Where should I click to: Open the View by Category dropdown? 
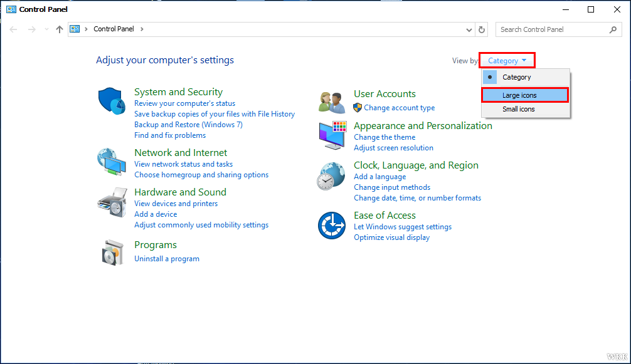coord(507,61)
